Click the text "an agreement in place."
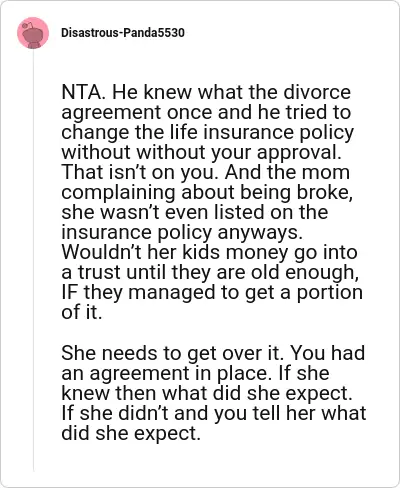Image resolution: width=400 pixels, height=488 pixels. (x=164, y=373)
